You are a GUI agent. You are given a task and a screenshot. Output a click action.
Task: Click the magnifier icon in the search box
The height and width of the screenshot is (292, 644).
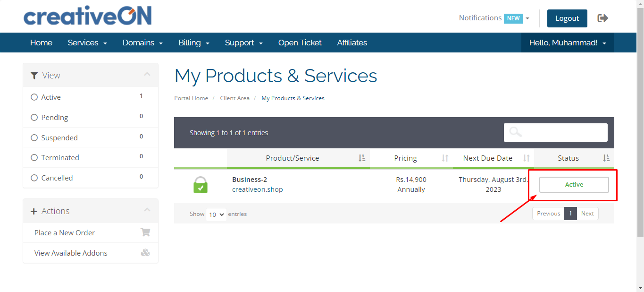516,132
